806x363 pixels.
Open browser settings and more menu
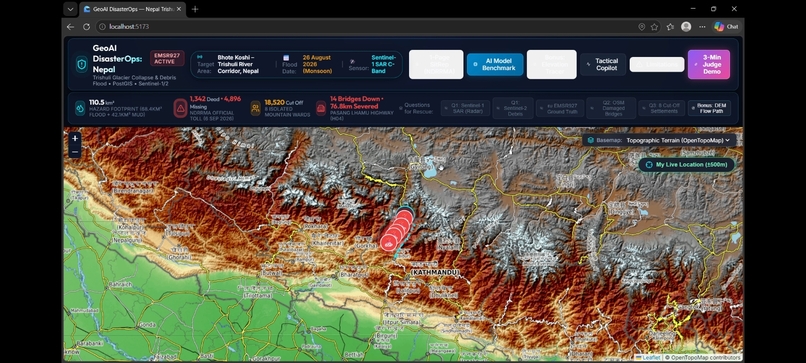pyautogui.click(x=702, y=27)
